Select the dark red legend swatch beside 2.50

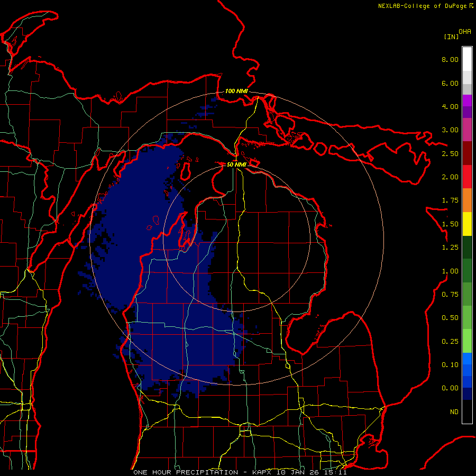click(467, 153)
